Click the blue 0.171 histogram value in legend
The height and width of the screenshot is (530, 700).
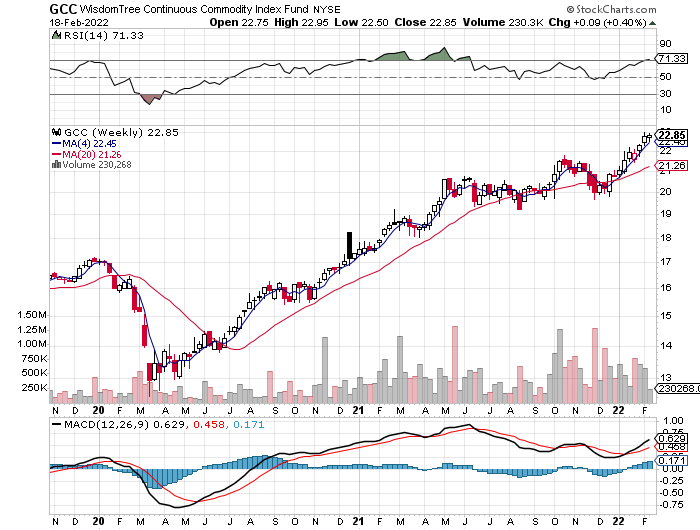[x=249, y=424]
